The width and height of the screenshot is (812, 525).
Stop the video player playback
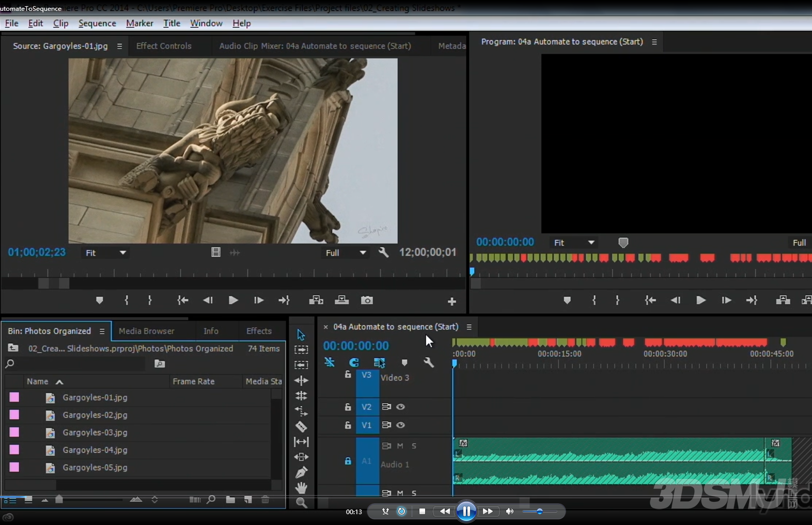(x=422, y=512)
